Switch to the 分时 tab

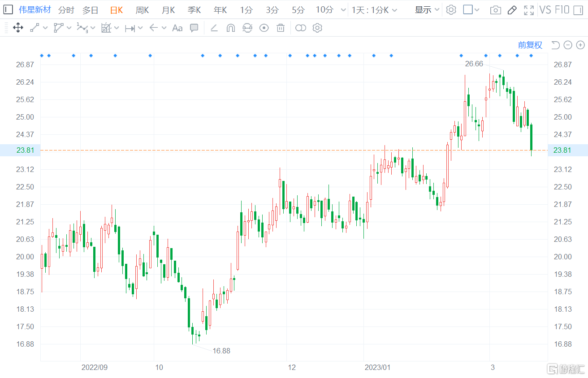[x=66, y=10]
